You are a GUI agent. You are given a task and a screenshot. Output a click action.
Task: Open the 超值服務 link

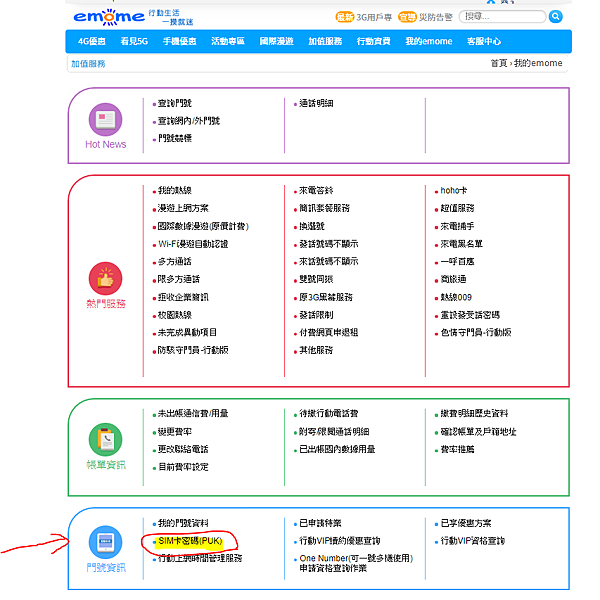click(457, 208)
